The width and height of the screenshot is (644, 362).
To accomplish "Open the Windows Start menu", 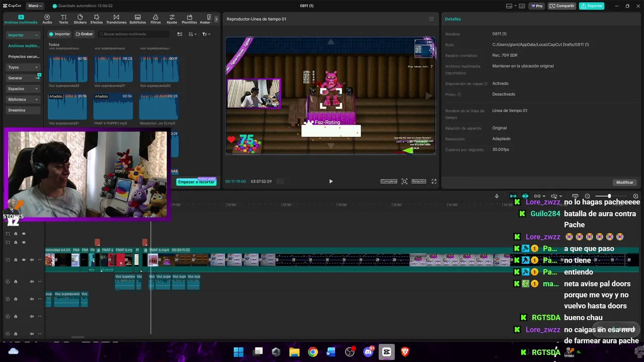I will (238, 352).
